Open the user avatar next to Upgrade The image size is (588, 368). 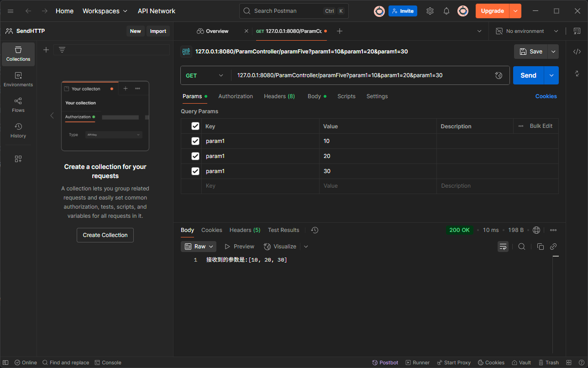(463, 11)
